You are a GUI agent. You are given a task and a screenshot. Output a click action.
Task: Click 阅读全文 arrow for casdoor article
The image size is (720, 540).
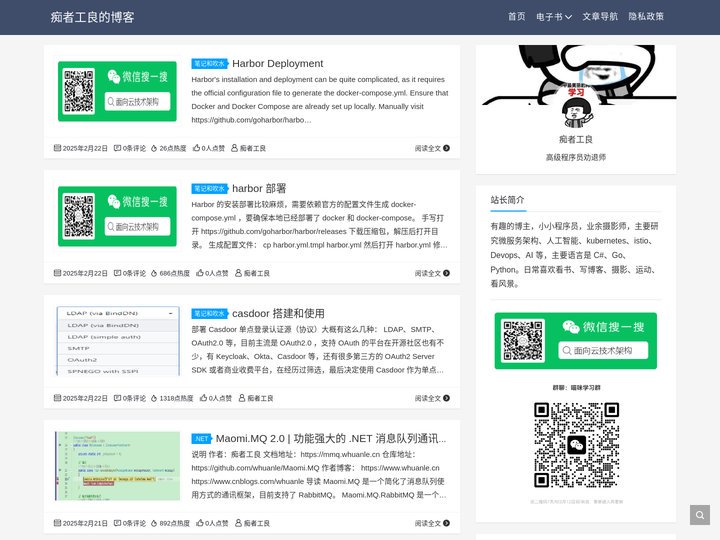(446, 398)
